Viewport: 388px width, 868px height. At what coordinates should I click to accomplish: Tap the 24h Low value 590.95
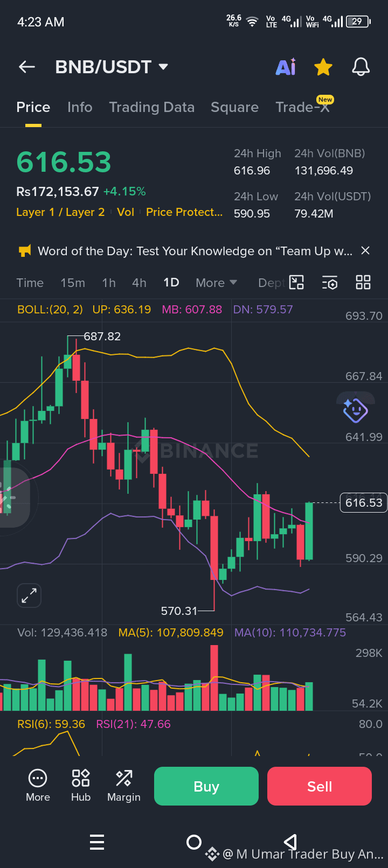[252, 214]
